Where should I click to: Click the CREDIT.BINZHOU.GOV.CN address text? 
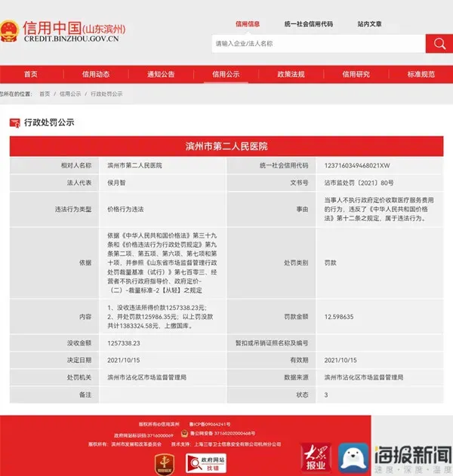click(x=72, y=39)
